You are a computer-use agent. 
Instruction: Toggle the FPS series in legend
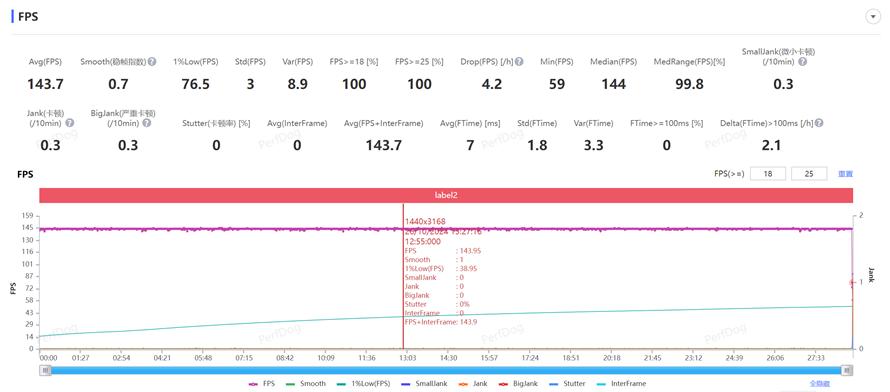pos(262,383)
